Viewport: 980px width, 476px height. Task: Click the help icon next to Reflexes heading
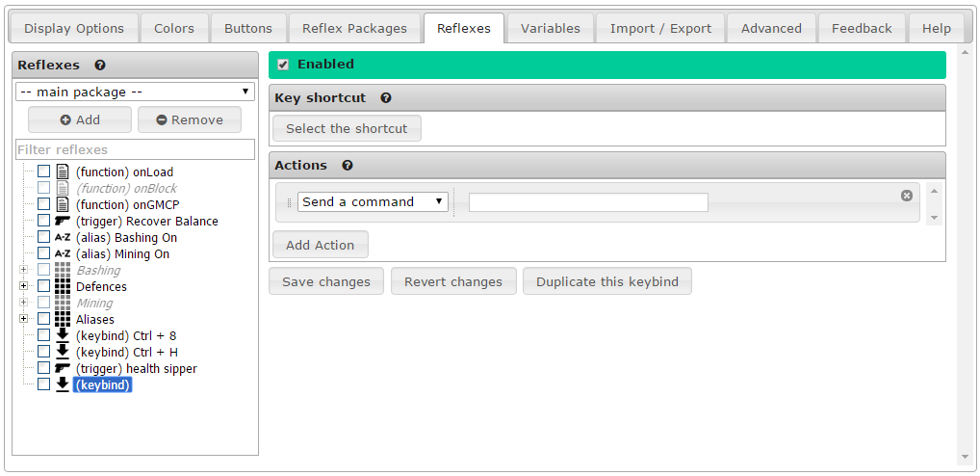pos(100,66)
